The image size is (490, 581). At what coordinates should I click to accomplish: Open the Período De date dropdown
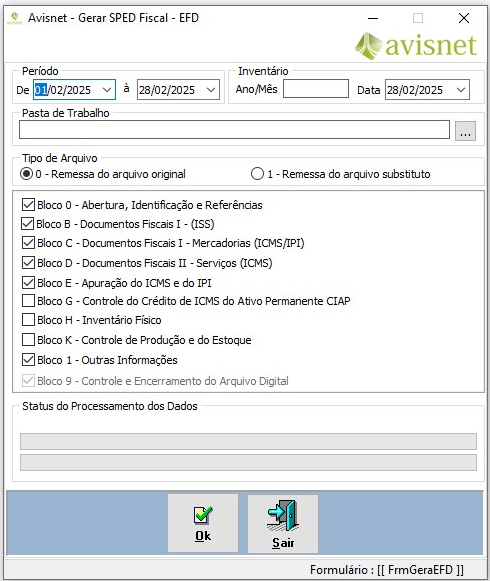coord(107,90)
